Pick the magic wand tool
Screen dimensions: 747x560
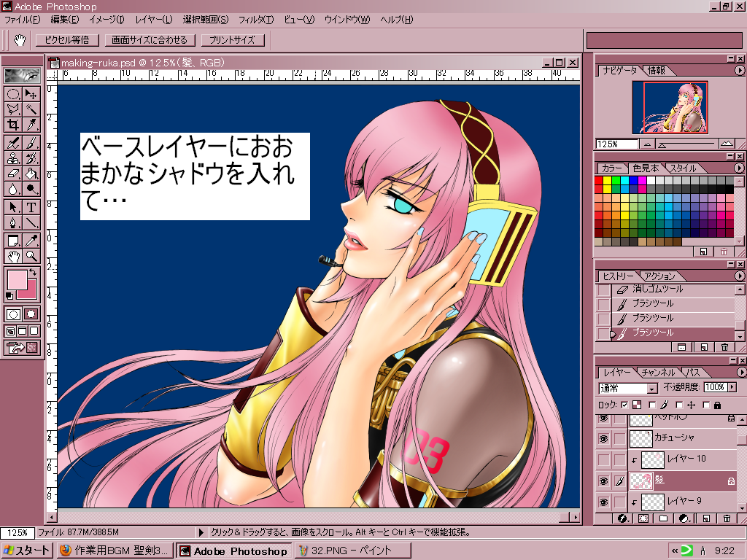click(x=31, y=109)
